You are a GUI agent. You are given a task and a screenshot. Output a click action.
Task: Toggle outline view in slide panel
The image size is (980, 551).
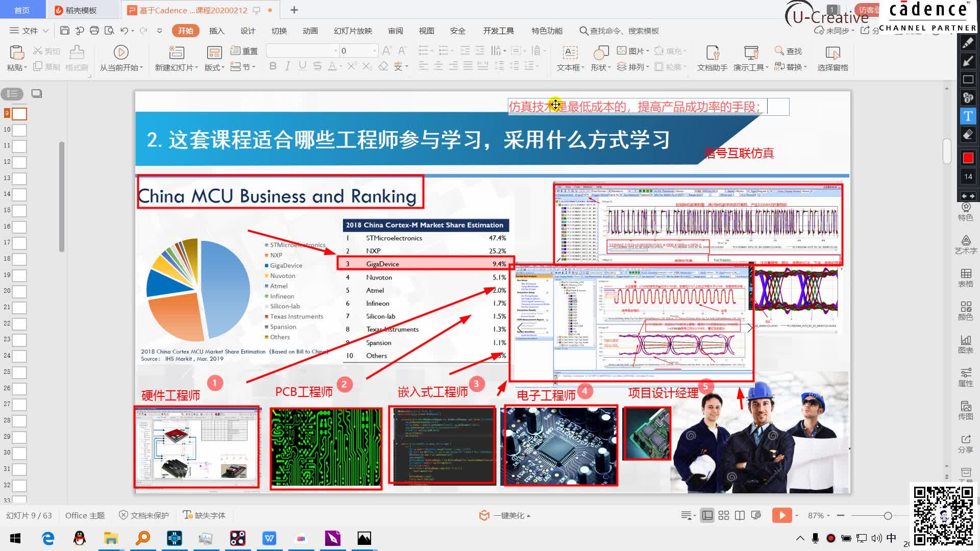[x=12, y=93]
